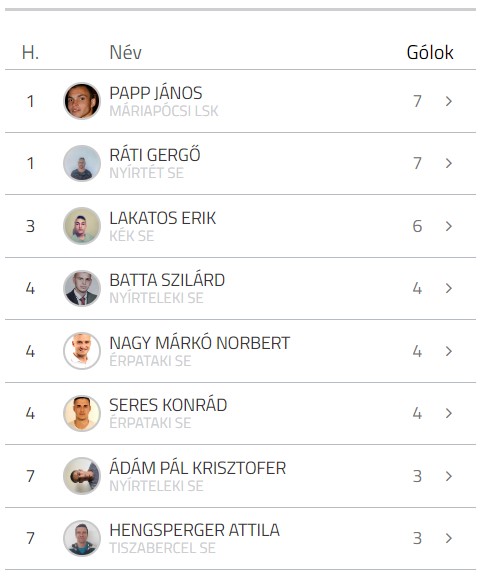
Task: Select Hengsperger Attila profile picture
Action: [x=82, y=538]
